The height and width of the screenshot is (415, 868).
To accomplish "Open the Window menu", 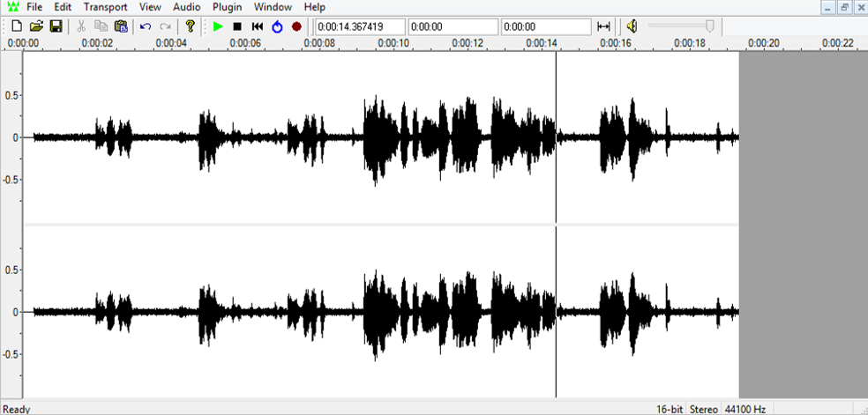I will (x=273, y=7).
